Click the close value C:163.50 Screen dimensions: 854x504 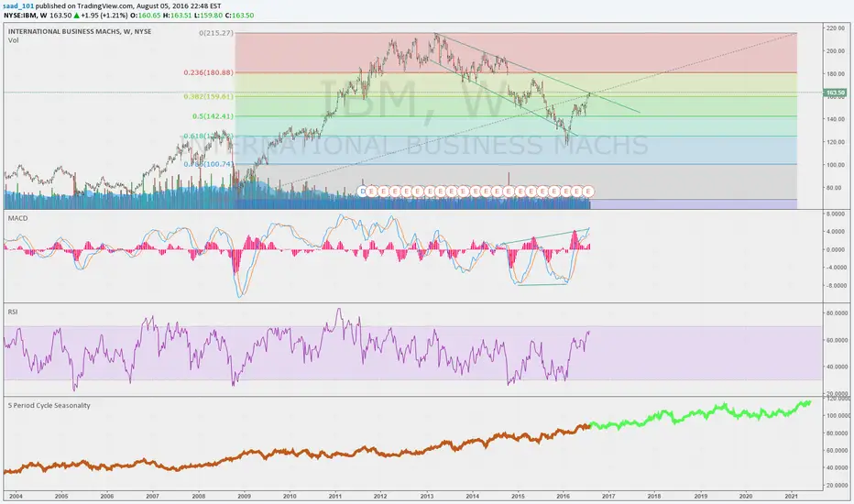tap(239, 16)
